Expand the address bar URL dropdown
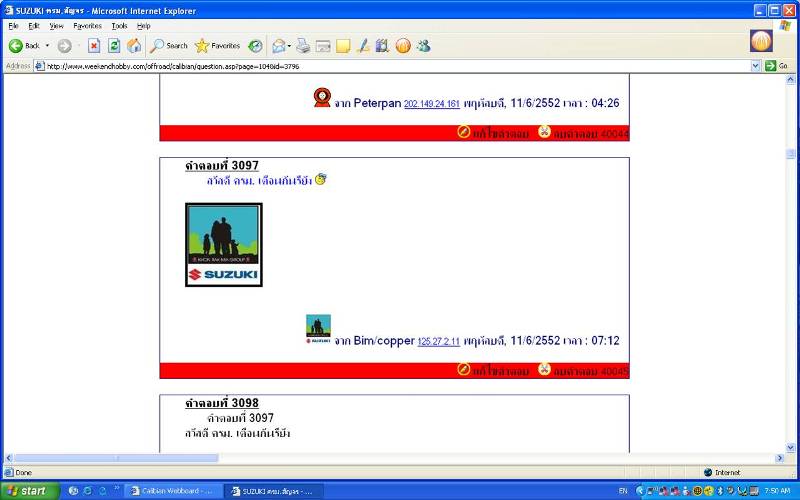800x500 pixels. [756, 66]
